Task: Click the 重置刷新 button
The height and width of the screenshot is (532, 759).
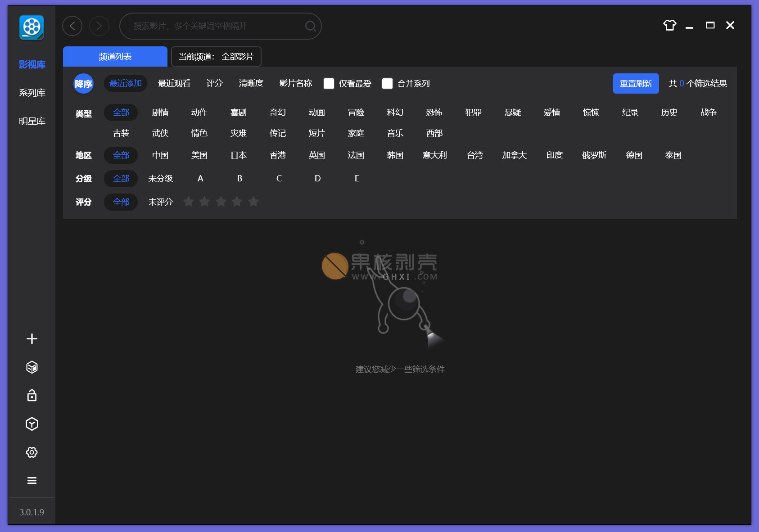Action: [x=636, y=84]
